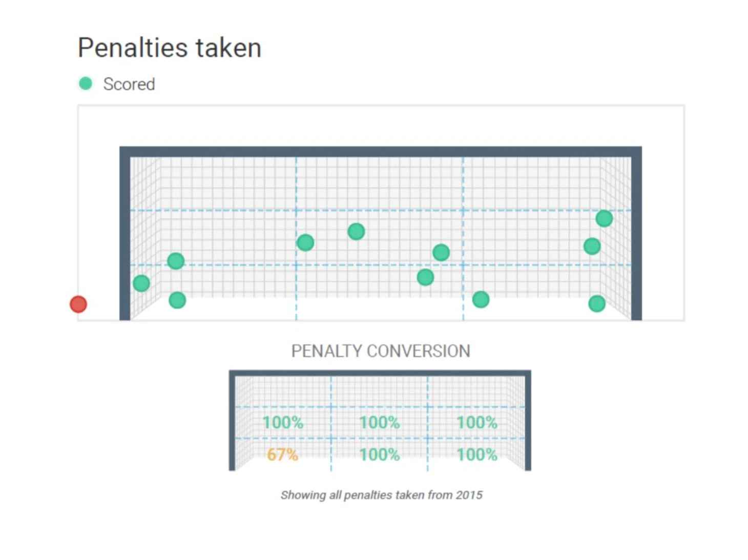
Task: Click the PENALTY CONVERSION title
Action: (x=381, y=351)
